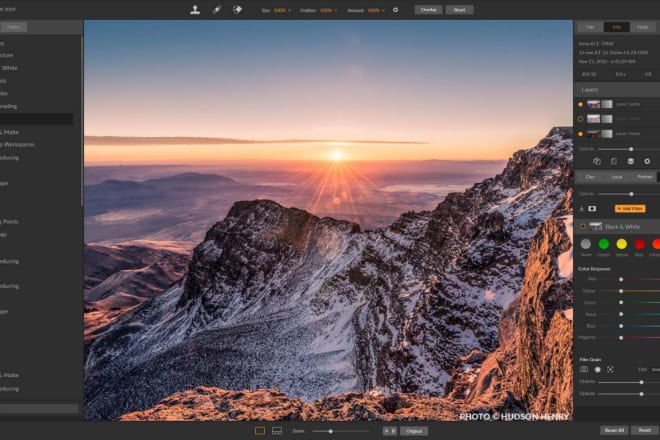Click the left panel vertical scrollbar
Screen dimensions: 660x440
[x=82, y=122]
